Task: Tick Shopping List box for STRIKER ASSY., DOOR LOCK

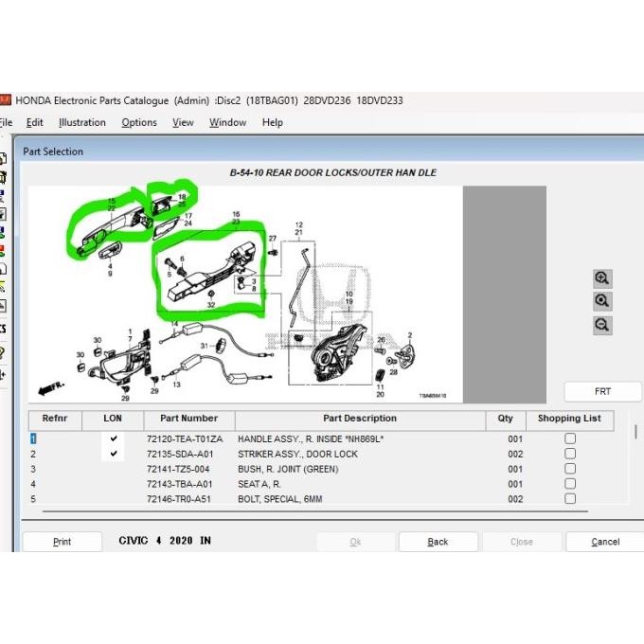Action: [570, 454]
